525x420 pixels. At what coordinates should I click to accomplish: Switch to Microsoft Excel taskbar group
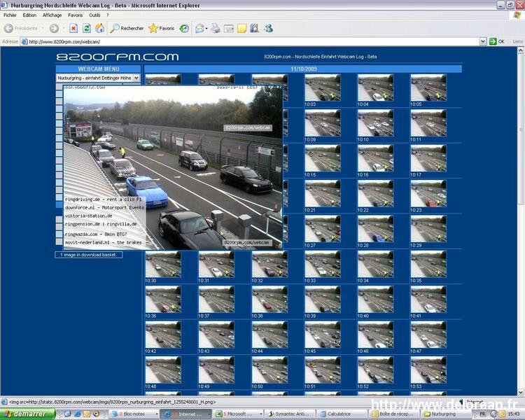239,414
